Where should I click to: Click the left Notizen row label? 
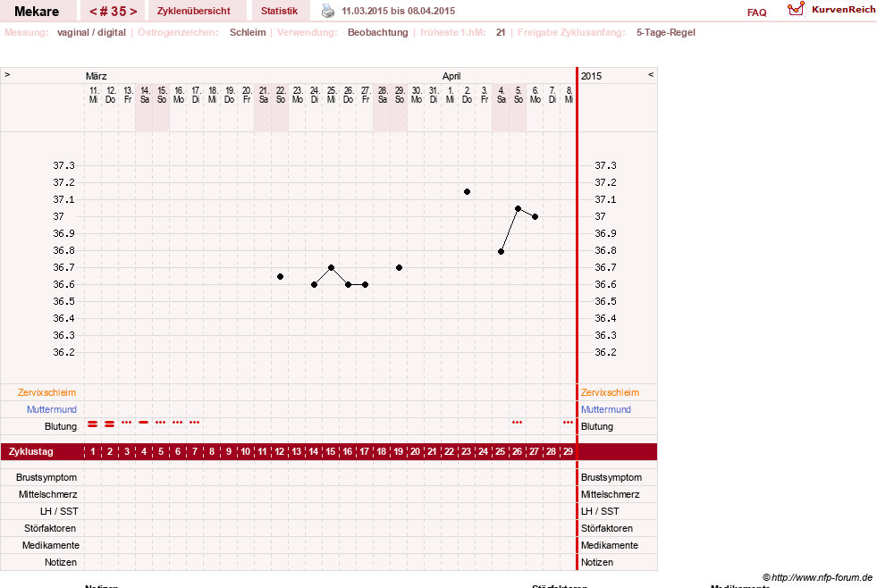tap(61, 562)
